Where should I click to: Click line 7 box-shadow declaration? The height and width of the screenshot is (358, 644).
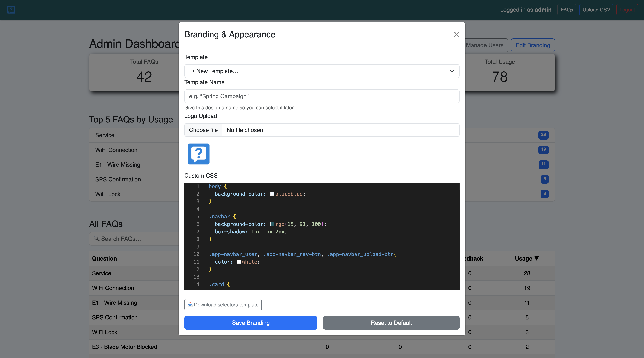click(251, 232)
